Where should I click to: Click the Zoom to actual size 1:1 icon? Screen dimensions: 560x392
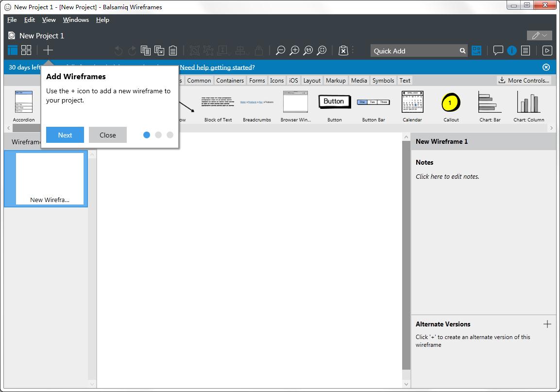[308, 50]
